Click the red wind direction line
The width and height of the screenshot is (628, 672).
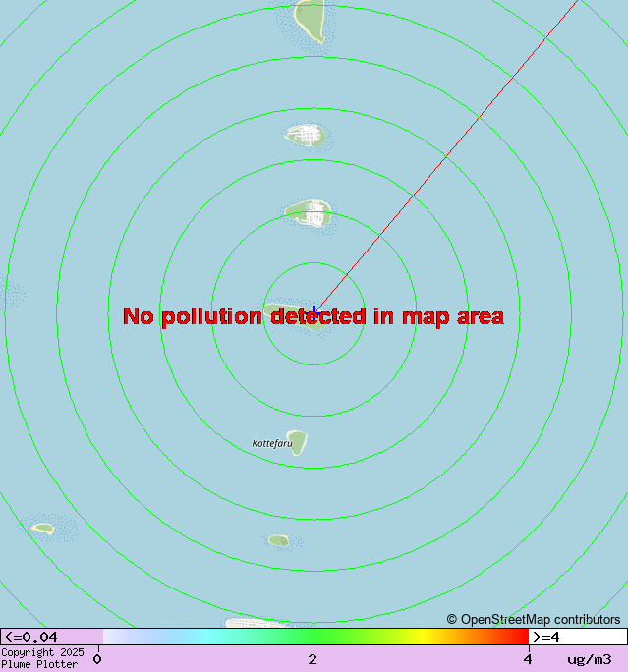click(x=446, y=156)
